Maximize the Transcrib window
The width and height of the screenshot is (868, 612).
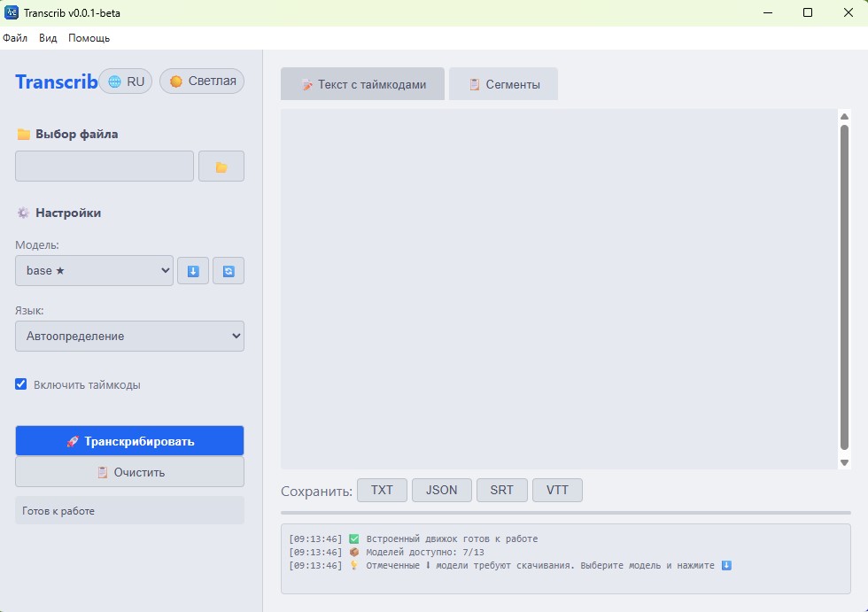point(808,12)
